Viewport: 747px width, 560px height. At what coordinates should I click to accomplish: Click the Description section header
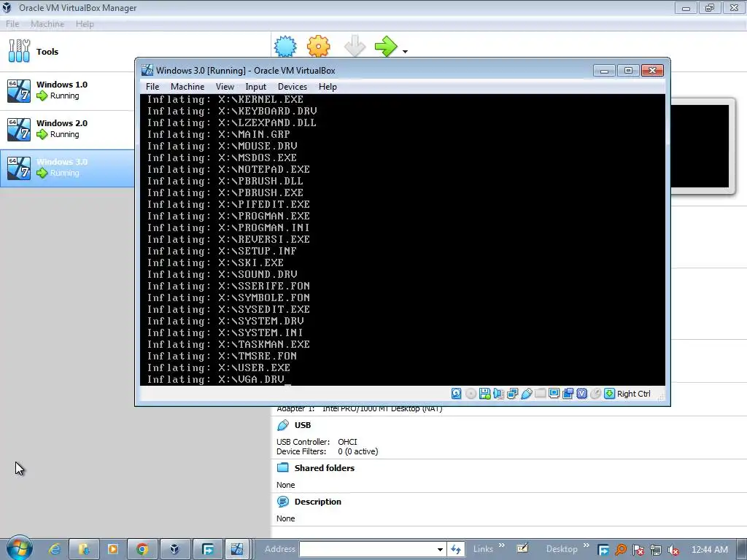pyautogui.click(x=318, y=502)
